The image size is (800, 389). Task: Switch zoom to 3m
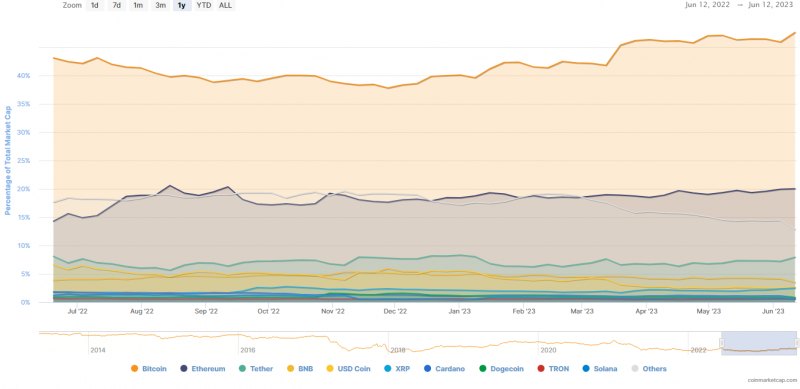[160, 6]
